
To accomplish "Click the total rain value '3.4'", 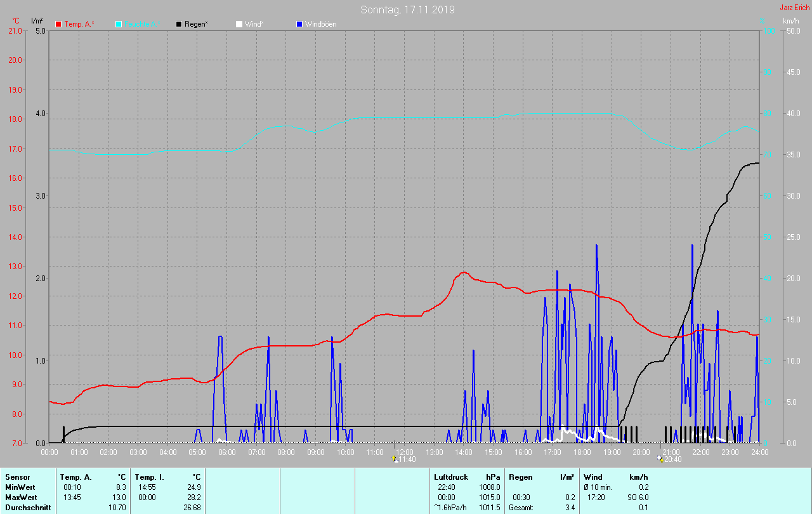I will point(570,507).
